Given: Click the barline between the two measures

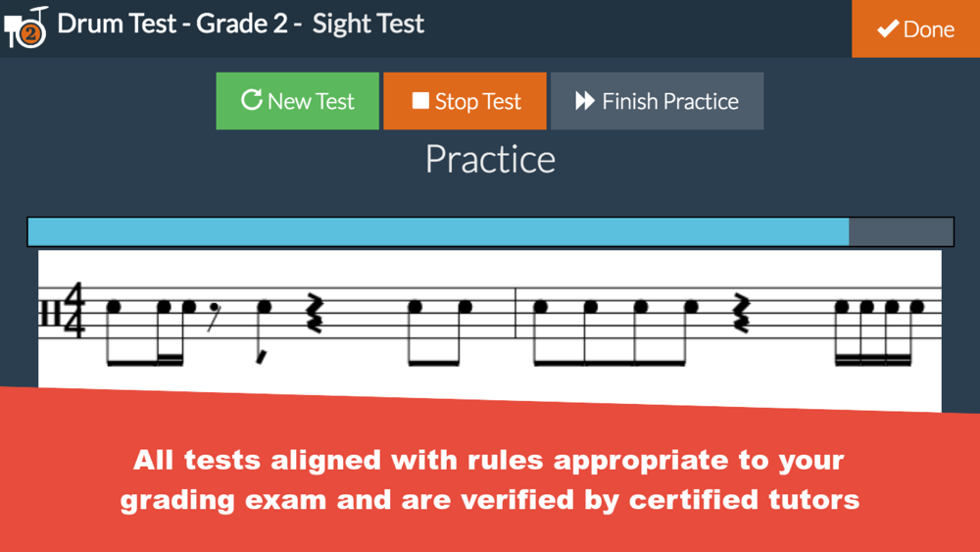Looking at the screenshot, I should point(515,313).
